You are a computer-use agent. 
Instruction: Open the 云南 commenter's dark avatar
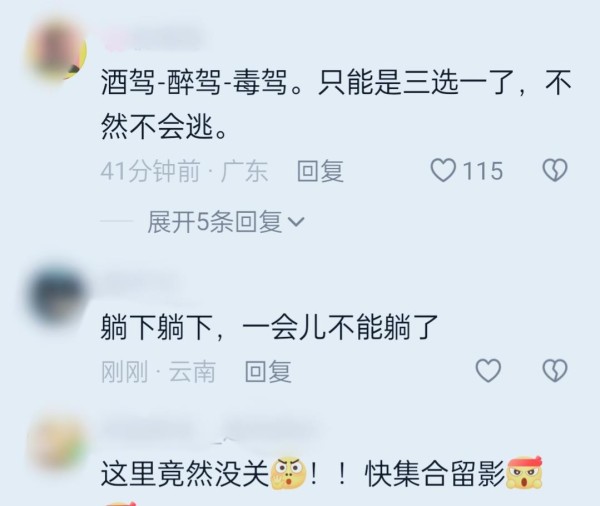[x=57, y=297]
